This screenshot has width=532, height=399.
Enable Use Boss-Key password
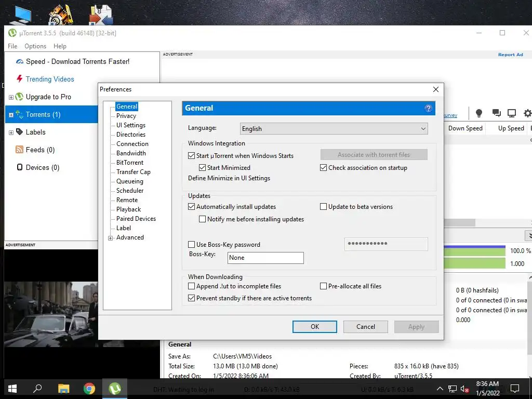click(191, 245)
